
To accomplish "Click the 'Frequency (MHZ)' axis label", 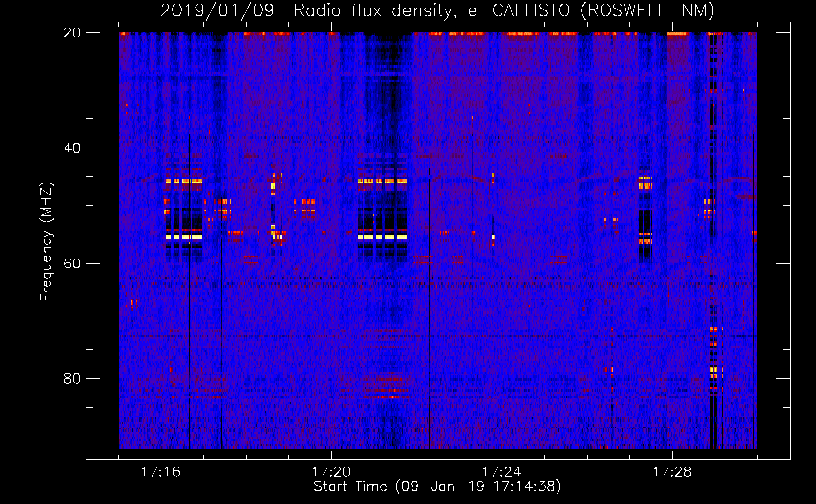I will [x=46, y=241].
